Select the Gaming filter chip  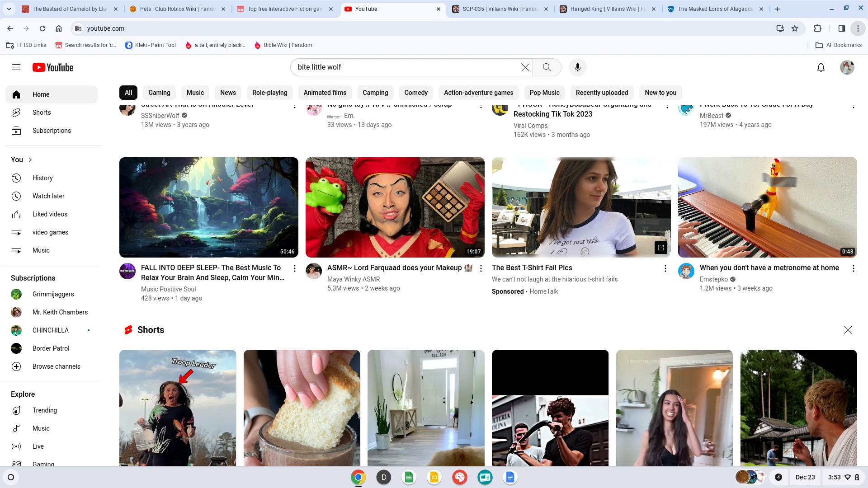pos(159,93)
